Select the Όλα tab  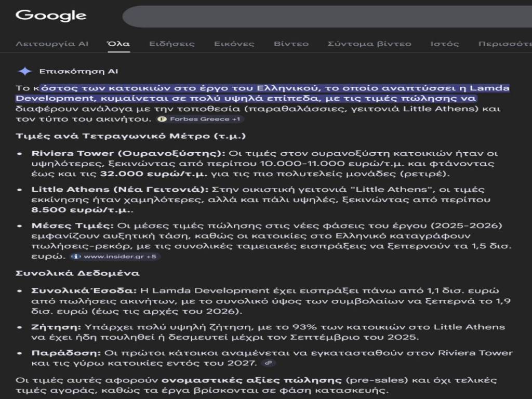pos(118,44)
